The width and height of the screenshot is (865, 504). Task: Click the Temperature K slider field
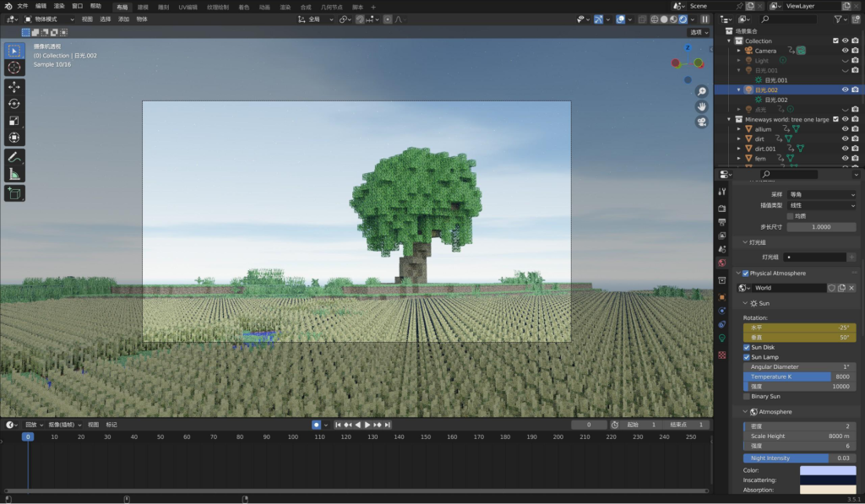point(799,377)
